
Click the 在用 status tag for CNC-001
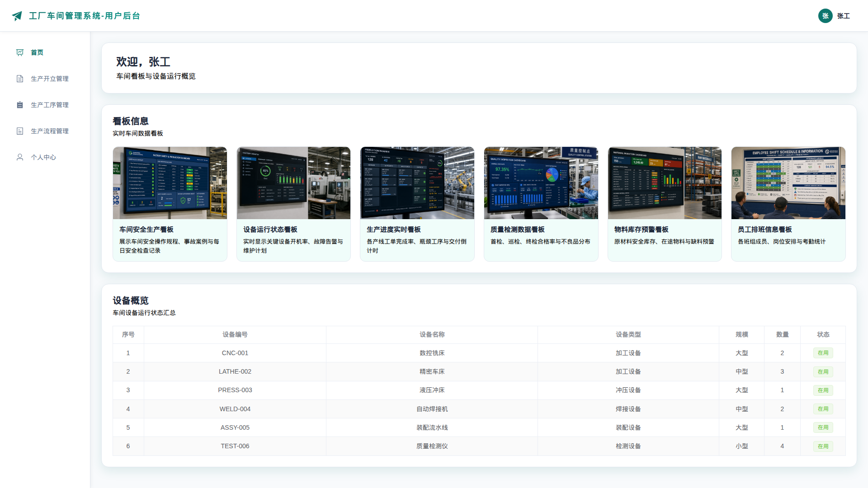pos(823,353)
